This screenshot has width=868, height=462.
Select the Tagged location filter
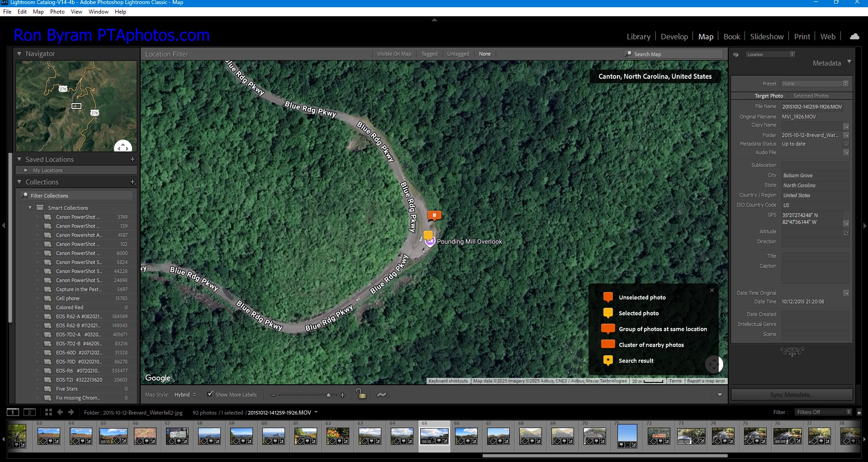tap(429, 54)
